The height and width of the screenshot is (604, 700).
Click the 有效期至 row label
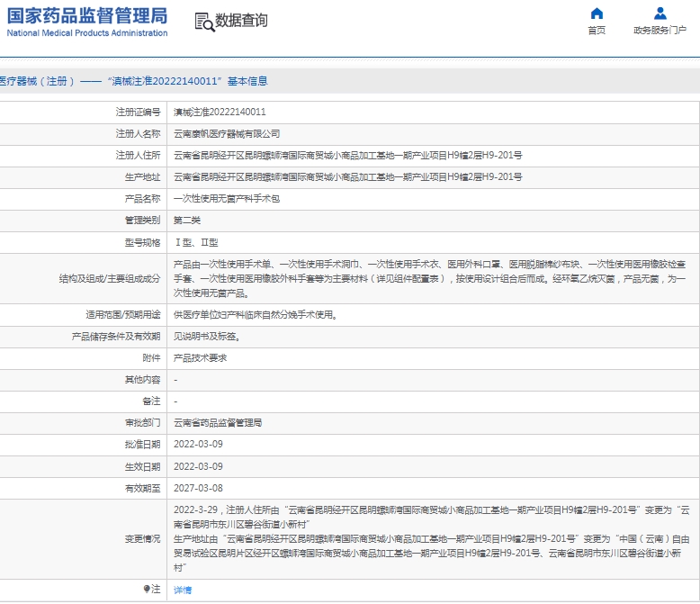142,488
